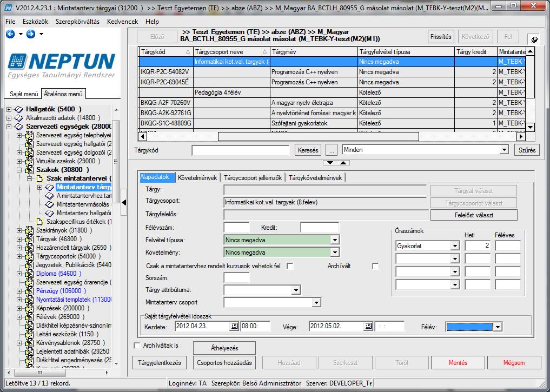The height and width of the screenshot is (392, 550).
Task: Collapse the left menu panel arrow
Action: (x=124, y=202)
